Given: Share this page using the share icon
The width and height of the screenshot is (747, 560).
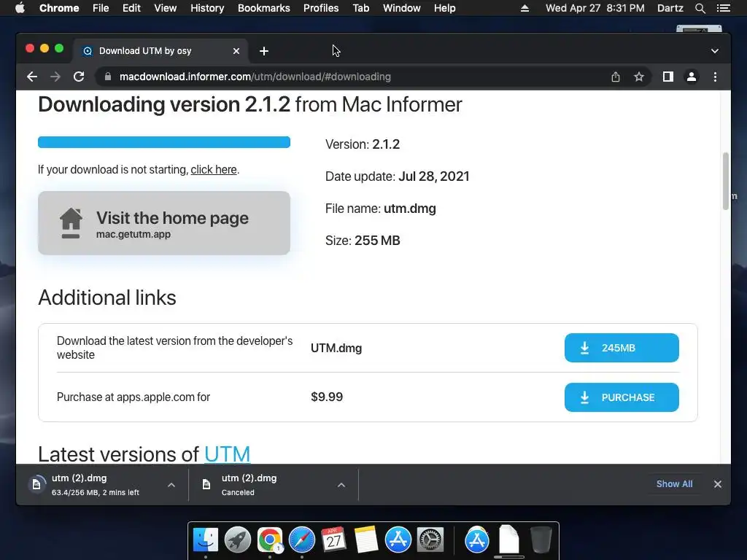Looking at the screenshot, I should pos(616,77).
